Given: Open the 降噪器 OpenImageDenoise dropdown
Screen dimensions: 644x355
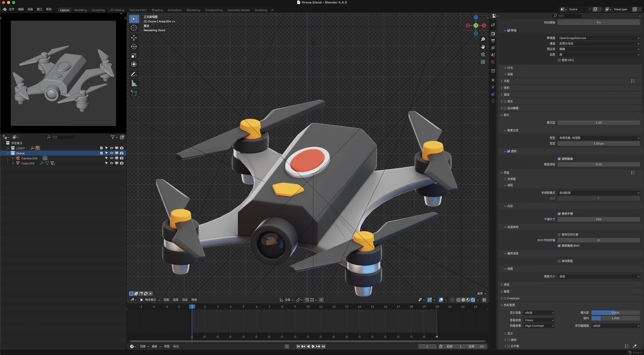Looking at the screenshot, I should point(598,38).
